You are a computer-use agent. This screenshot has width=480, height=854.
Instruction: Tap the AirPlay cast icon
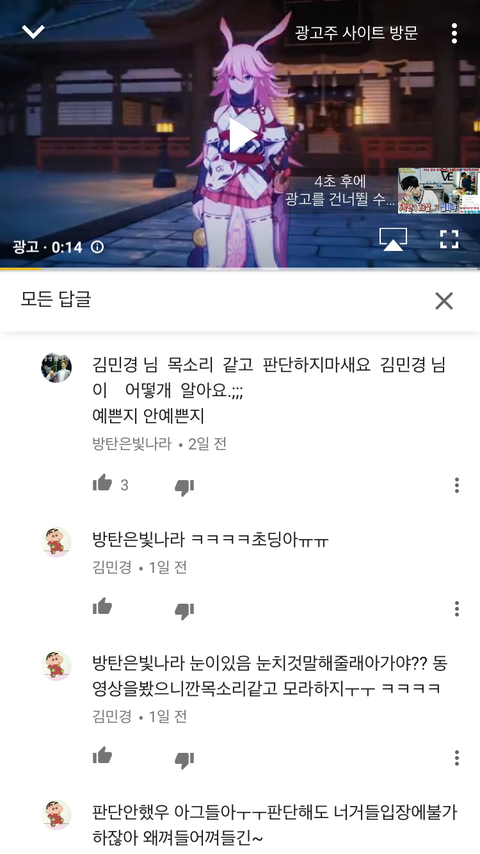[393, 240]
